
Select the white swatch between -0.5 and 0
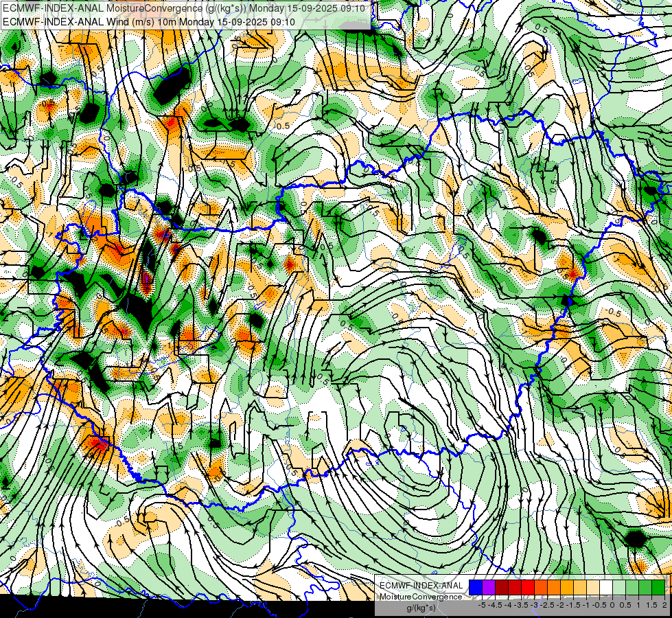pos(606,588)
